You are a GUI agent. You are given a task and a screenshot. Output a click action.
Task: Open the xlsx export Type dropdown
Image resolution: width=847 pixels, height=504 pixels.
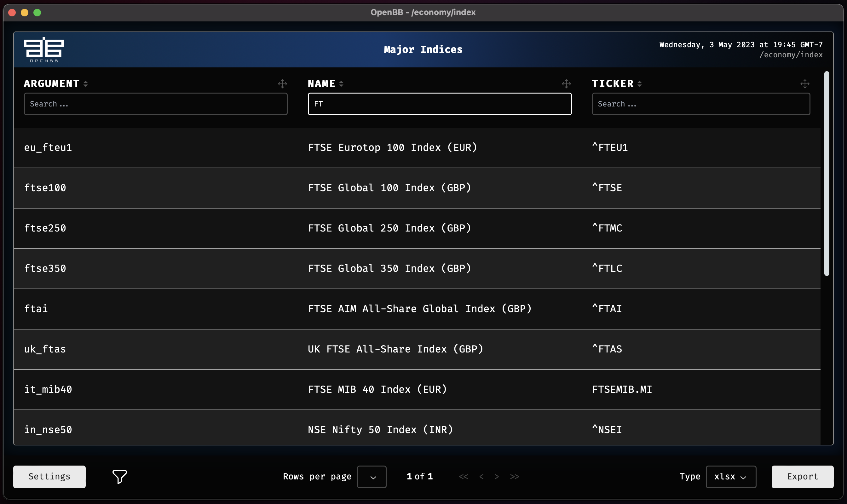[731, 477]
